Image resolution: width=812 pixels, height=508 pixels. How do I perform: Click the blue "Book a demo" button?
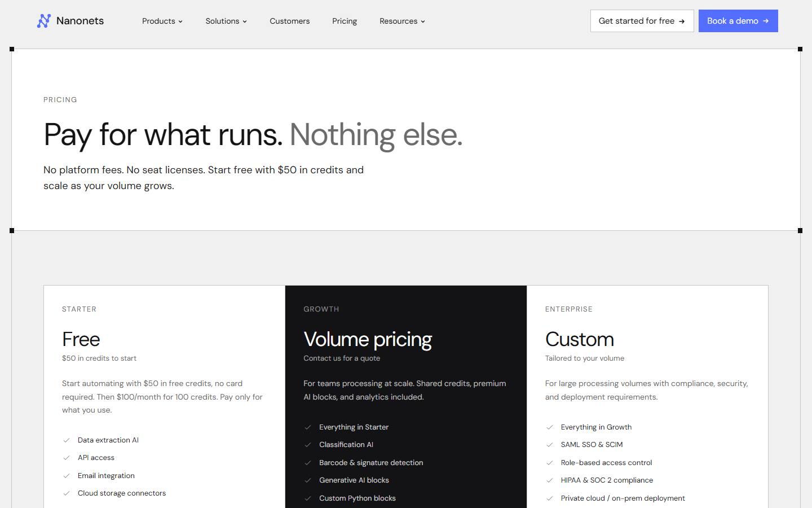click(738, 21)
